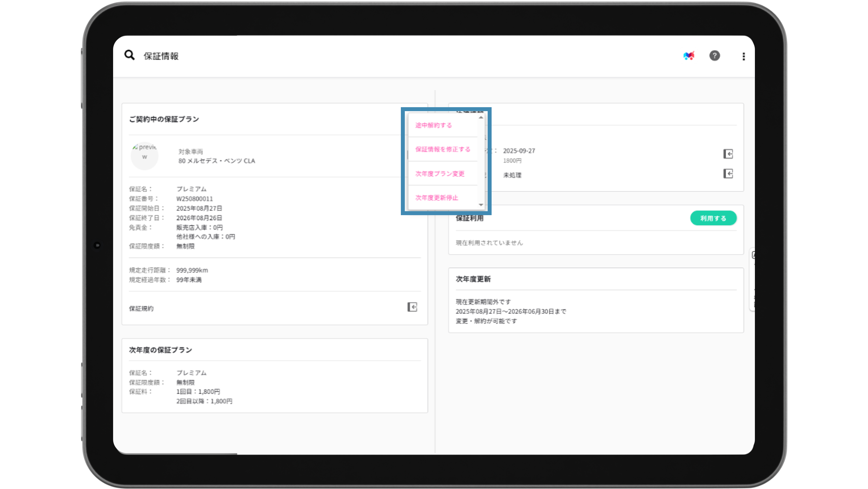Image resolution: width=868 pixels, height=489 pixels.
Task: Click the 保証規約 label text
Action: click(x=141, y=309)
